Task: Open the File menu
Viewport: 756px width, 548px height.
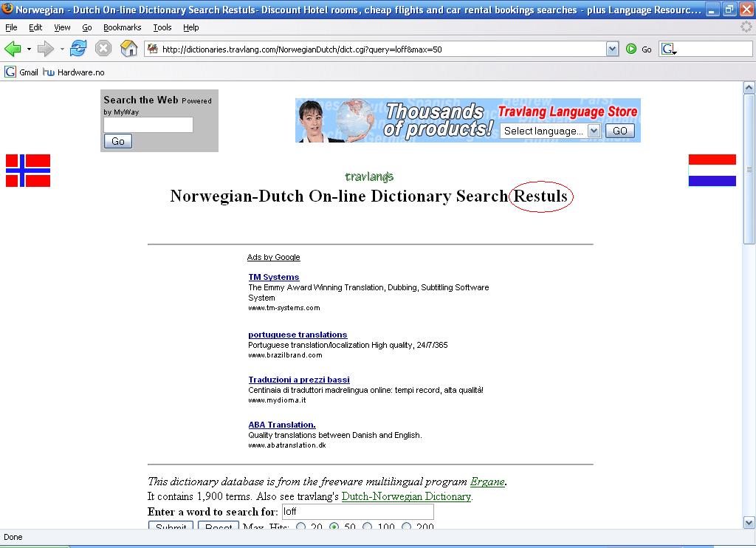Action: click(11, 27)
